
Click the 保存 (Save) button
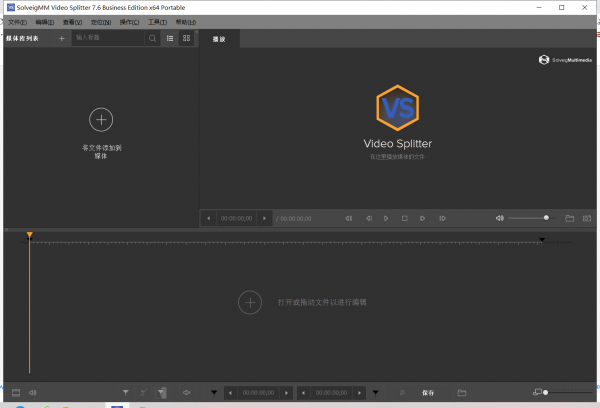pos(428,393)
